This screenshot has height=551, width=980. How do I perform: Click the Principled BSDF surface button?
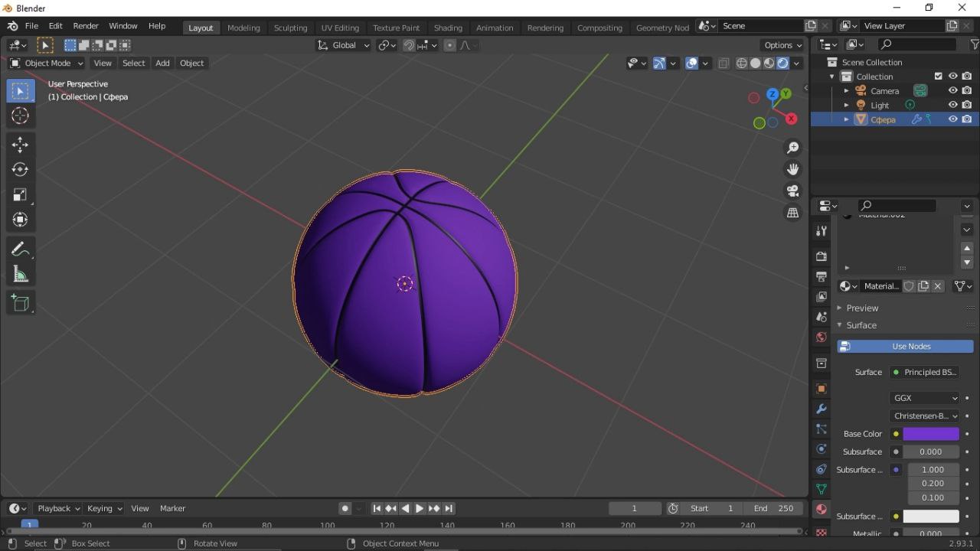(x=925, y=373)
